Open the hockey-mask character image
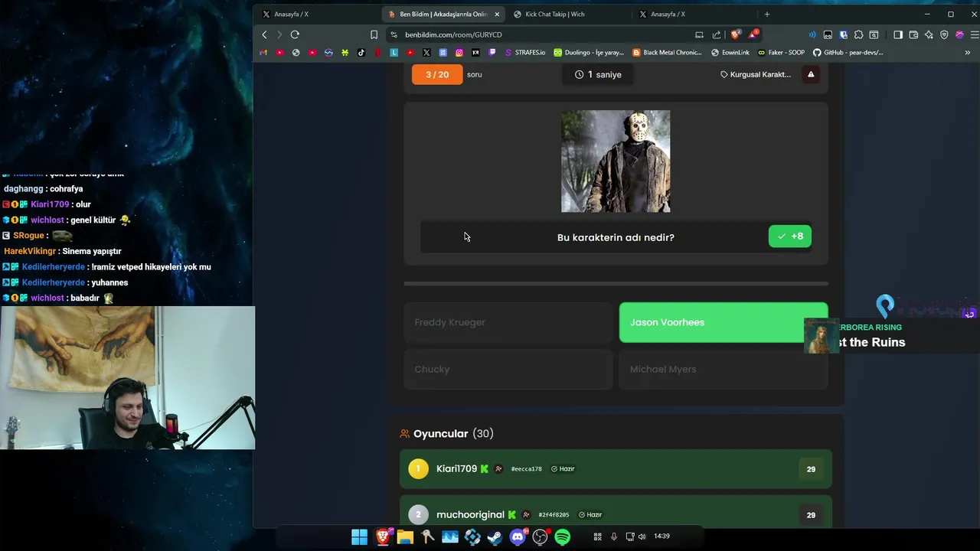 [x=616, y=161]
